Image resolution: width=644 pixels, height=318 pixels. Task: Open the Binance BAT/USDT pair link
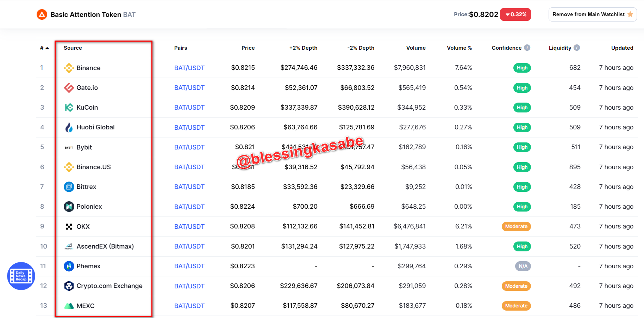pos(189,68)
